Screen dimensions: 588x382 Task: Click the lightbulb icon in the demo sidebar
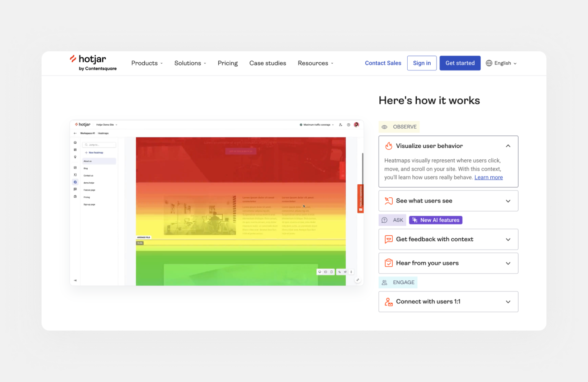(x=75, y=157)
